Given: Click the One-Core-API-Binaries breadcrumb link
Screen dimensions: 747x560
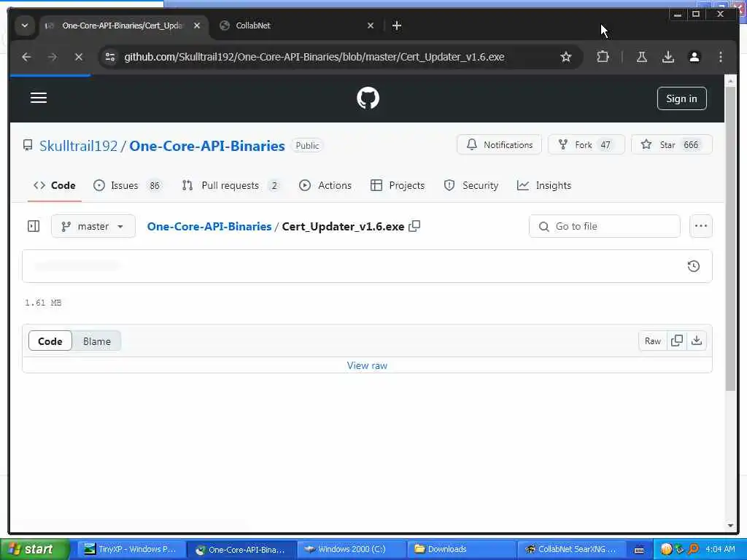Looking at the screenshot, I should click(x=209, y=226).
